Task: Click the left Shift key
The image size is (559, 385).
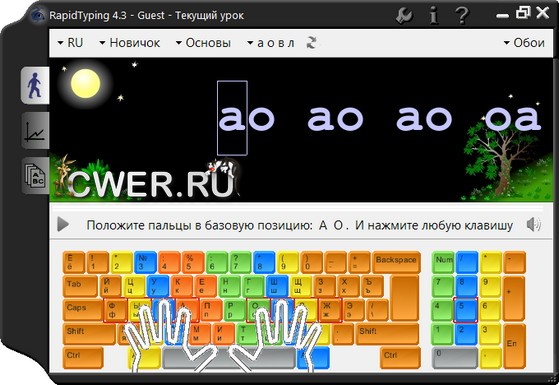Action: [89, 334]
